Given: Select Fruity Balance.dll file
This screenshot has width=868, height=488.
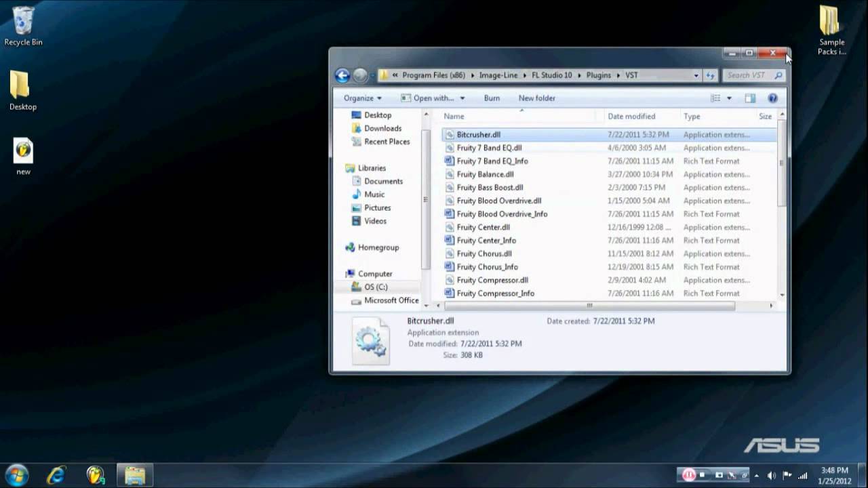Looking at the screenshot, I should [608, 174].
